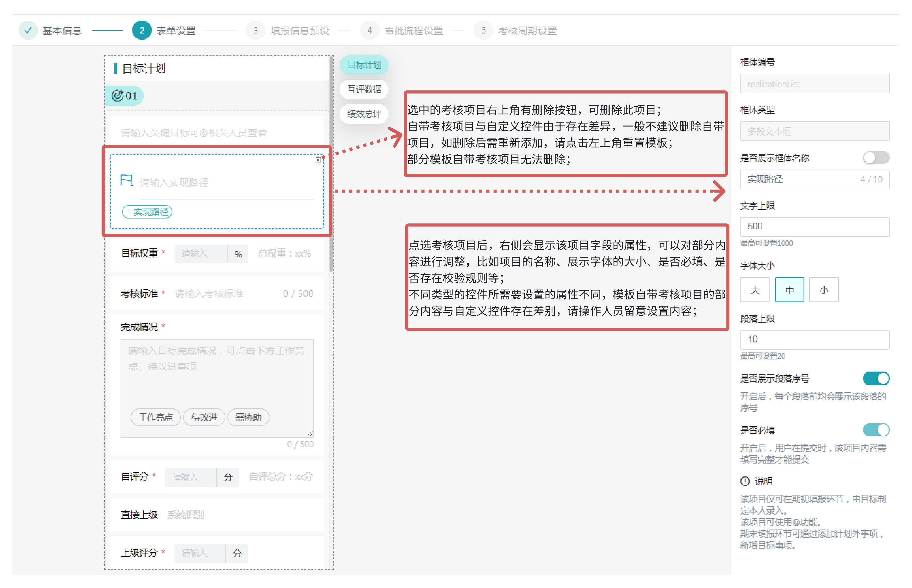Click the 工作亮点 tag button
This screenshot has width=912, height=588.
click(156, 417)
